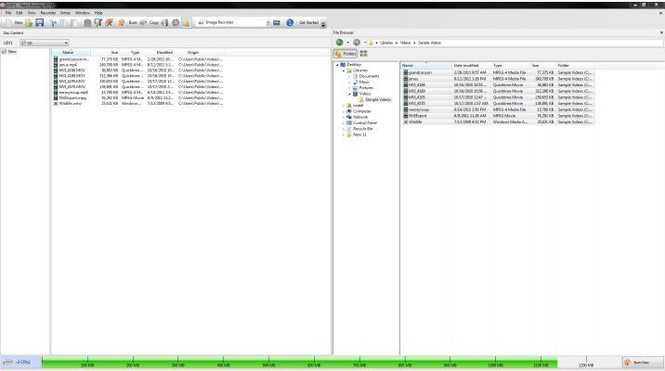Sort disc content by Size column
Viewport: 665px width, 371px height.
coord(105,52)
